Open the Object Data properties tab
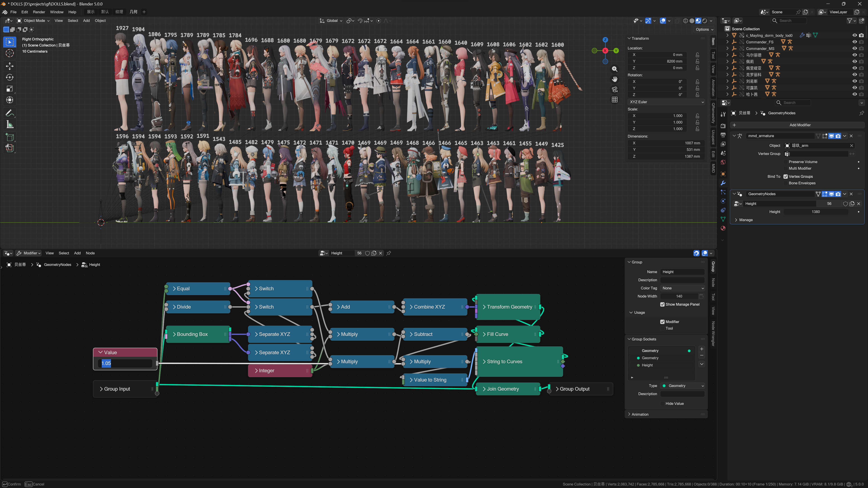This screenshot has height=488, width=868. [723, 219]
